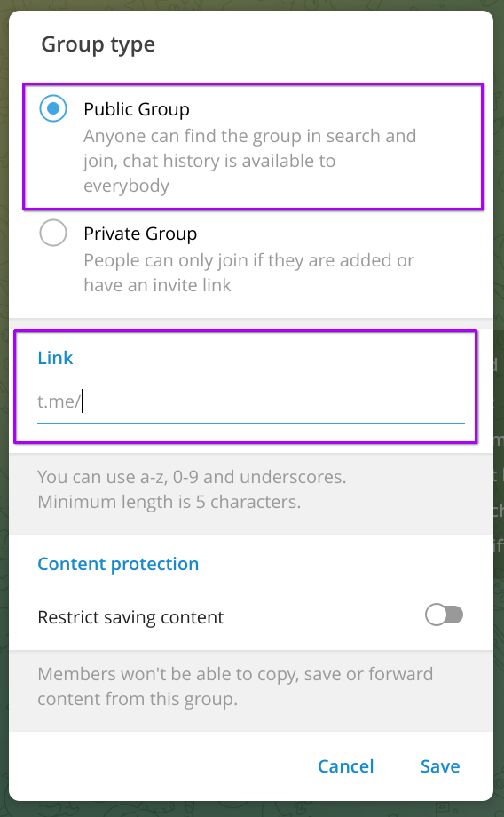Click the "t.me/" prefix text
504x817 pixels.
(x=59, y=402)
